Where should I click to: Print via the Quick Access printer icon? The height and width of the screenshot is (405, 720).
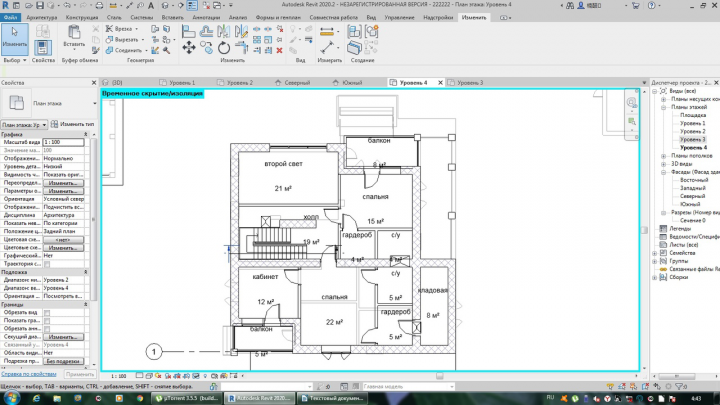coord(99,6)
